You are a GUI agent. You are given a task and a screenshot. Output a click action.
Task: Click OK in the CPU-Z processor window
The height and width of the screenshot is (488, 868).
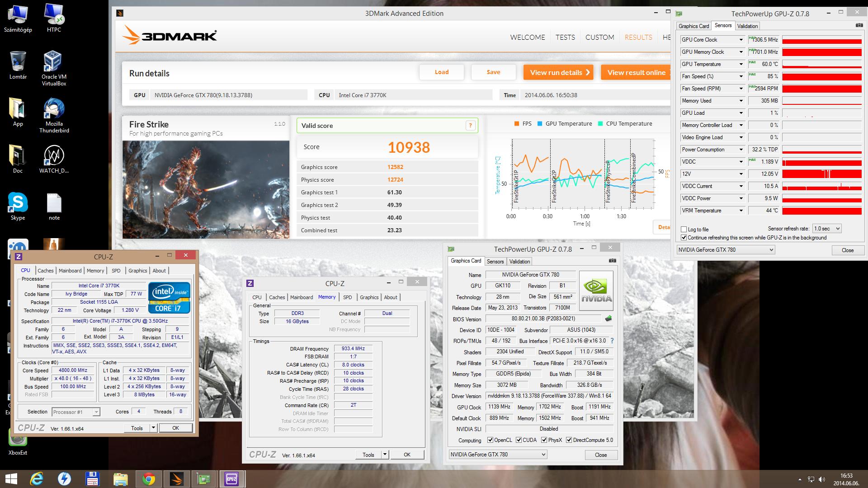tap(175, 428)
